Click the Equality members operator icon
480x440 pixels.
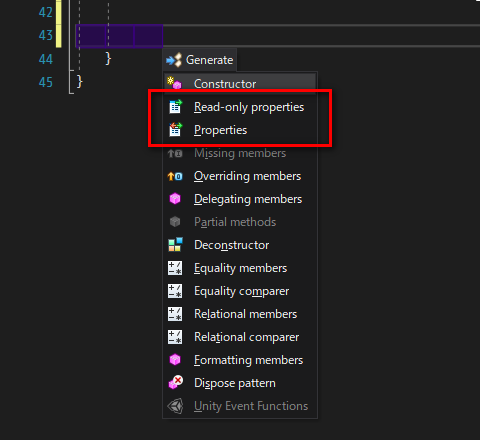175,268
